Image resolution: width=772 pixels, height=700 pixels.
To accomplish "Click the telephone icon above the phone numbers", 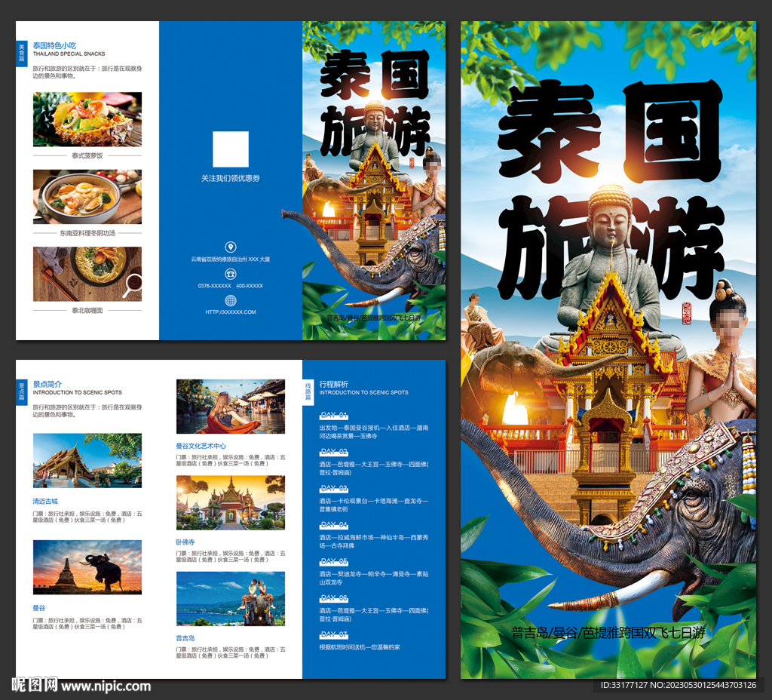I will point(231,274).
